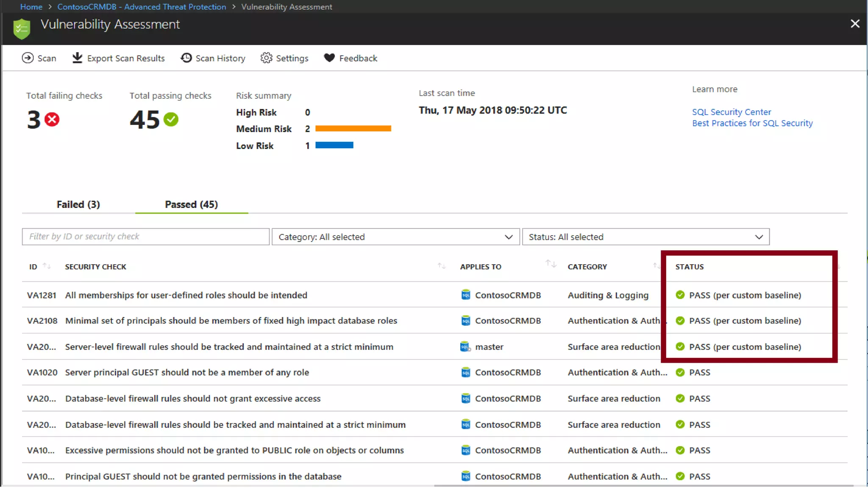Click the High Risk label
The image size is (868, 488).
click(256, 113)
